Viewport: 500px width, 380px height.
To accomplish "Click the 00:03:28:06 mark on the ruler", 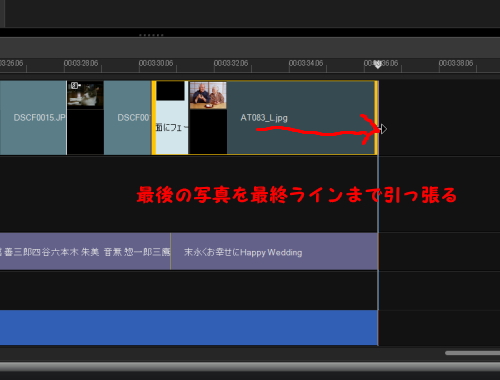I will pos(81,63).
